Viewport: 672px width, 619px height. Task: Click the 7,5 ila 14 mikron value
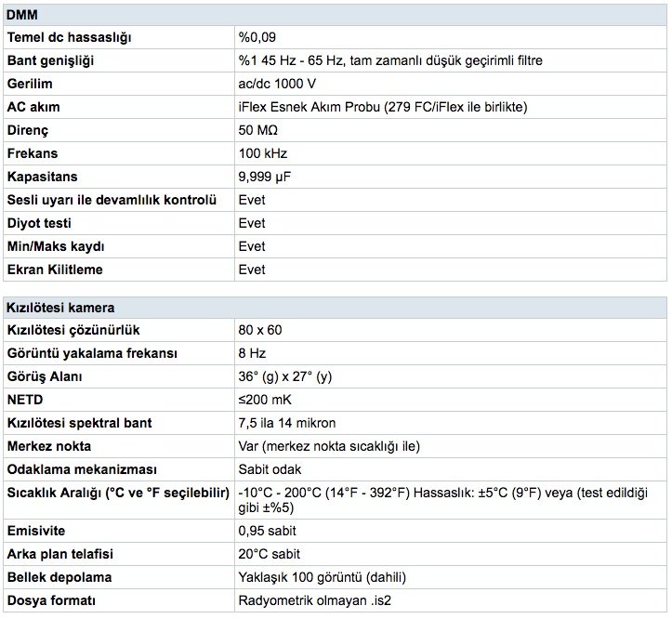[286, 423]
